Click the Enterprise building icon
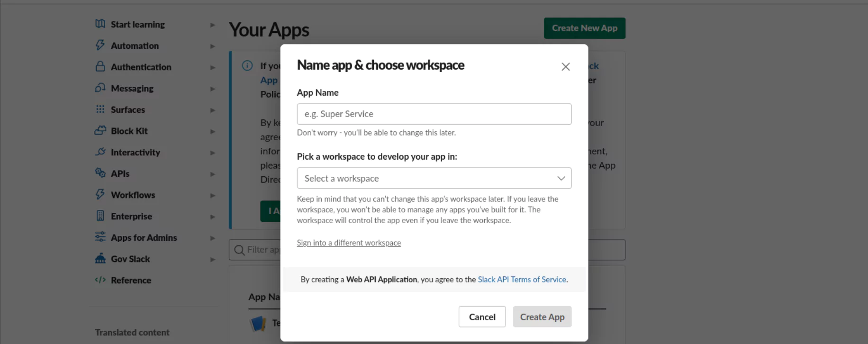 pyautogui.click(x=100, y=216)
